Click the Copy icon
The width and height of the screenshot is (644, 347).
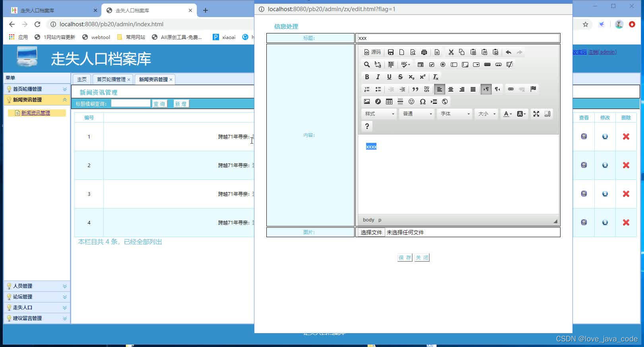pyautogui.click(x=462, y=52)
